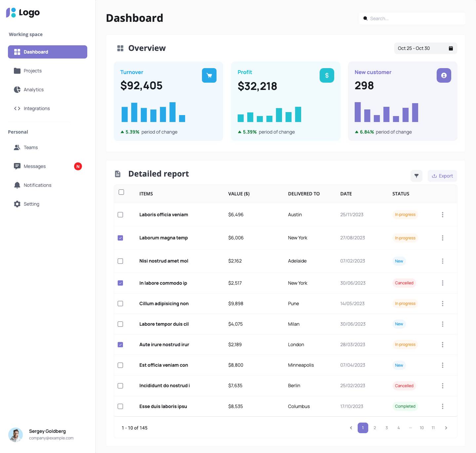Open three-dot menu for Laboris officia veniam
Screen dimensions: 476x453
(442, 215)
